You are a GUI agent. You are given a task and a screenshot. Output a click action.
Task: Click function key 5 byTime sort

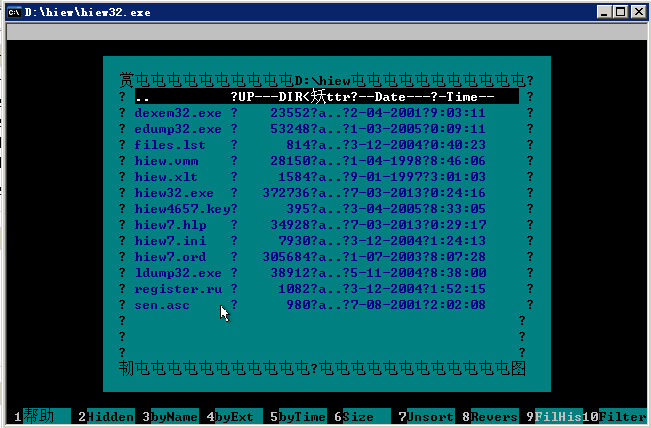298,416
